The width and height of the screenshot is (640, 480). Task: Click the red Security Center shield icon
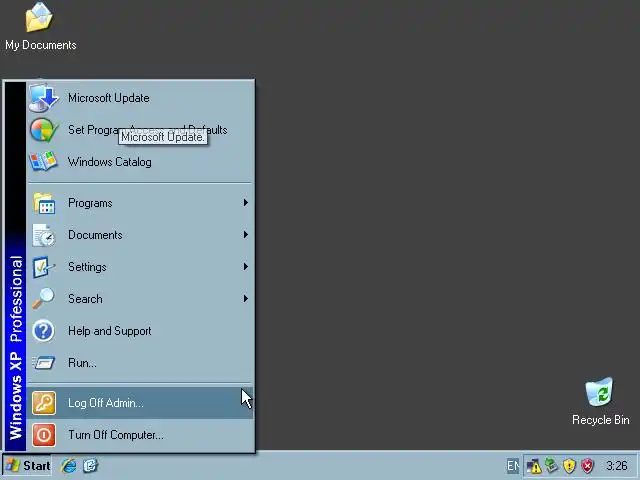click(x=587, y=466)
